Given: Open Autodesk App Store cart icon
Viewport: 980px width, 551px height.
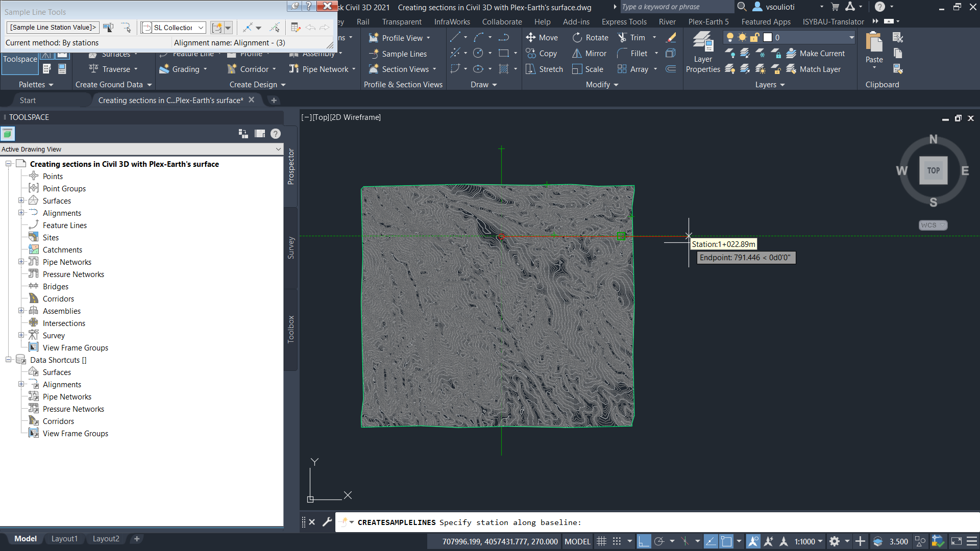Looking at the screenshot, I should click(835, 7).
